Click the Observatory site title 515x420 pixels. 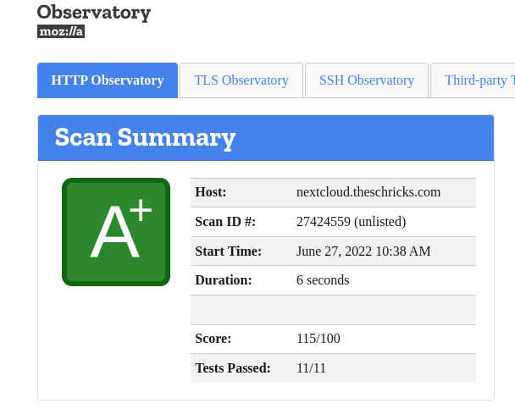pos(94,12)
